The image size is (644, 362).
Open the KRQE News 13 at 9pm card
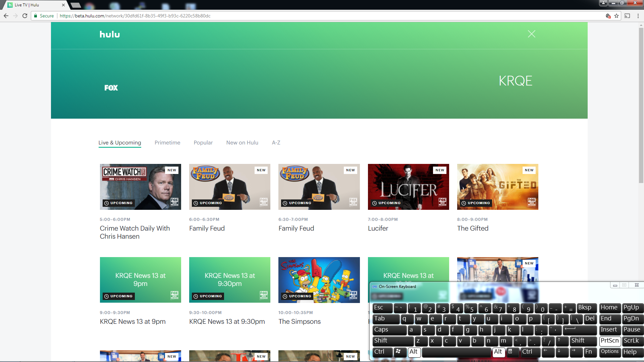141,280
